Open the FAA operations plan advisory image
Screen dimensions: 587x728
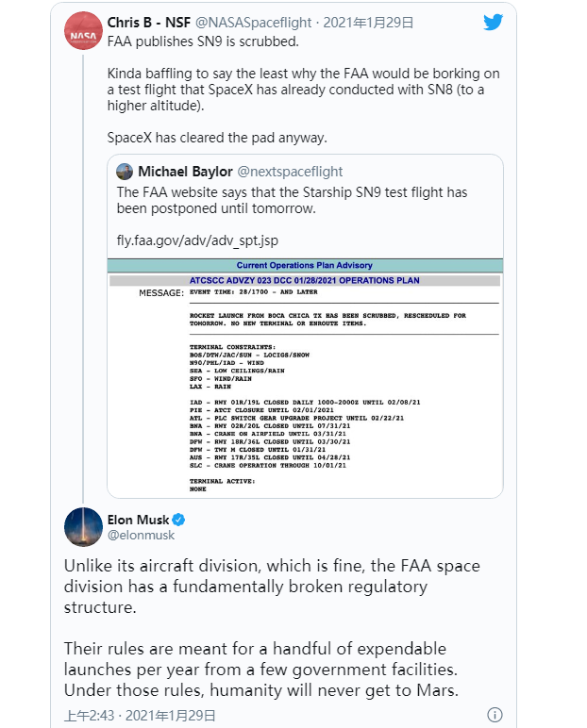tap(305, 377)
